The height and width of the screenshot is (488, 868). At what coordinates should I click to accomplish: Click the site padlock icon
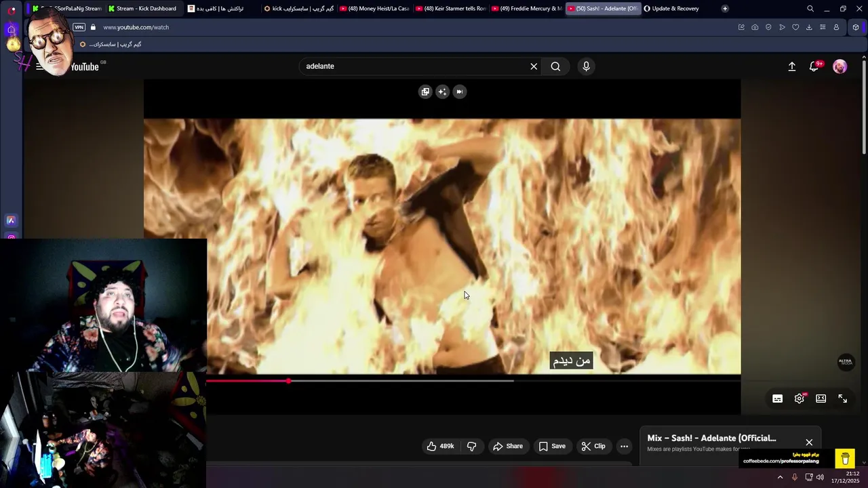point(94,27)
